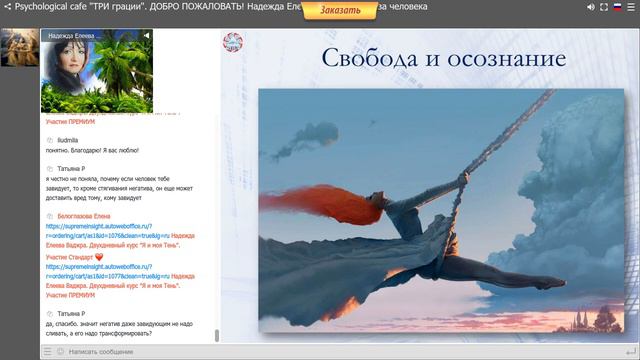Toggle the speaker icon on the presenter video
This screenshot has width=640, height=360.
[x=147, y=36]
